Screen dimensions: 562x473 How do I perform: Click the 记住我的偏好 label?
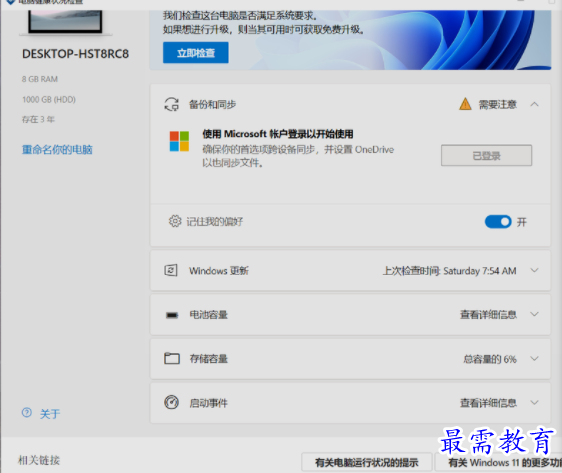tap(214, 221)
